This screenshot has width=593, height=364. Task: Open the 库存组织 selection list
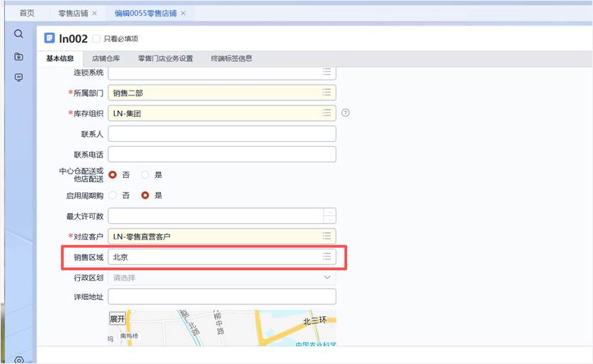pyautogui.click(x=326, y=113)
